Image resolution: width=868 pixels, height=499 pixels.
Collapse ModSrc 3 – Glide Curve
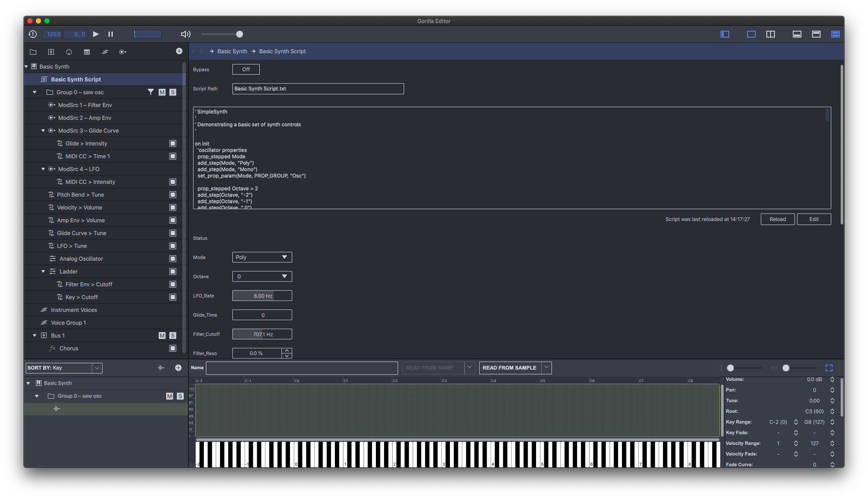(x=43, y=131)
